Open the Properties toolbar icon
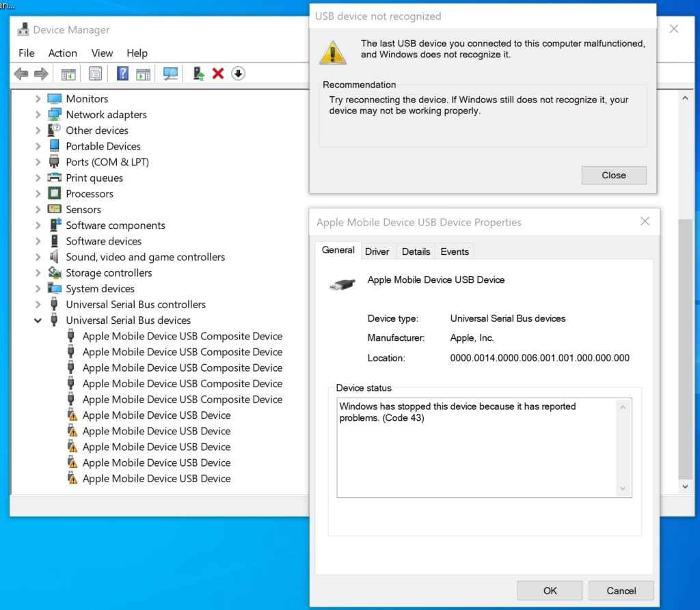 [95, 74]
